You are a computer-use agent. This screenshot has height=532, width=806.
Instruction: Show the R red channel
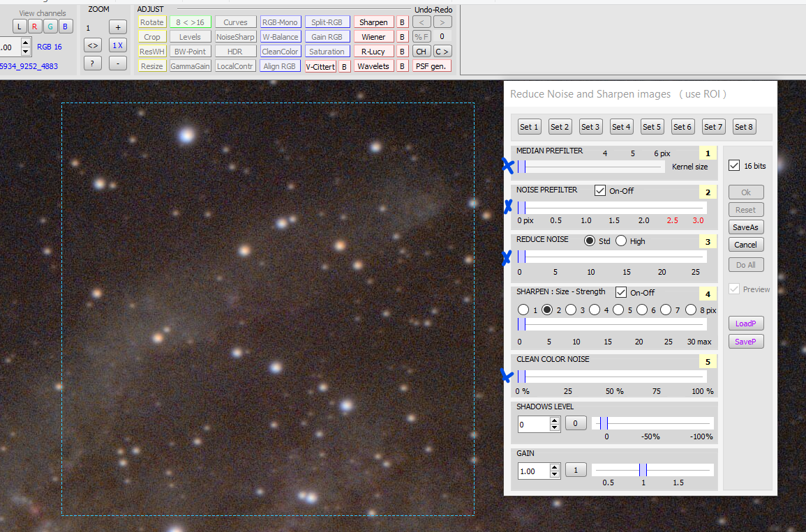click(x=34, y=26)
